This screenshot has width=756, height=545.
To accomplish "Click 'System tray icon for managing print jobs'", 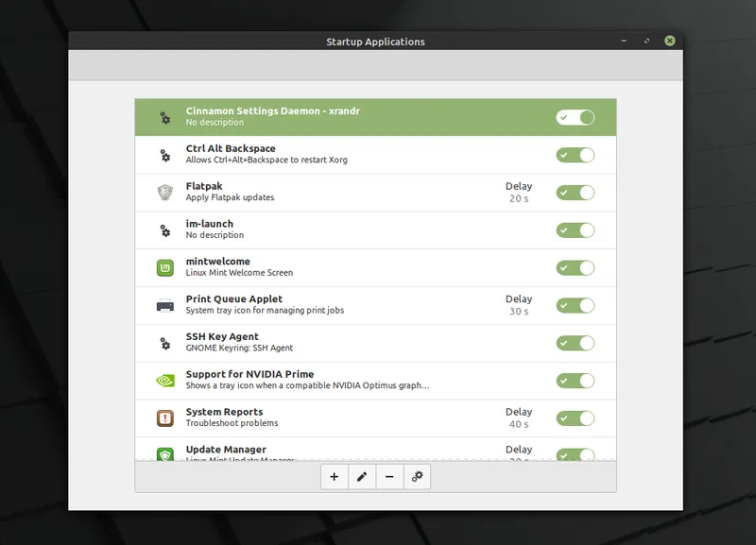I will point(265,311).
